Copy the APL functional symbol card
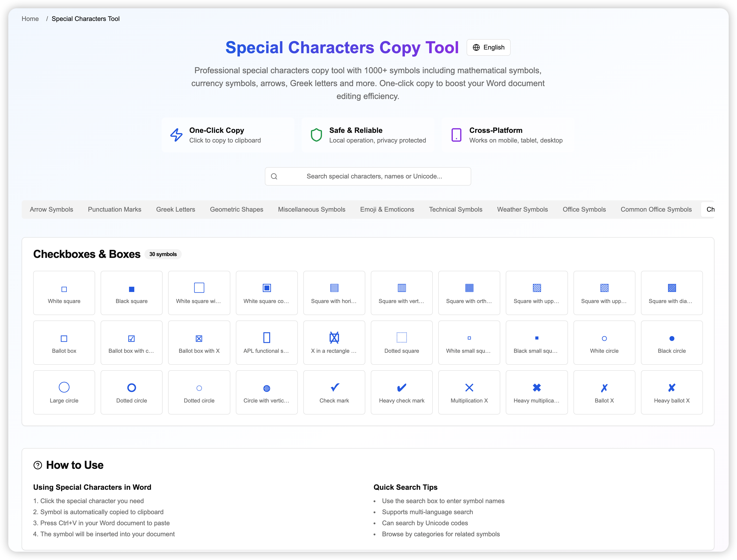Viewport: 737px width, 560px height. [267, 342]
